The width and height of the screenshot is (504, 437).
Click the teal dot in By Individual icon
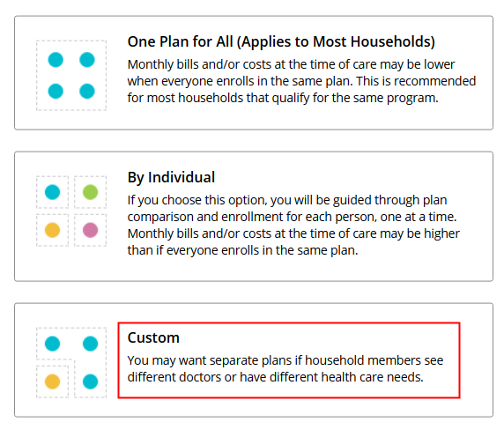pyautogui.click(x=52, y=192)
